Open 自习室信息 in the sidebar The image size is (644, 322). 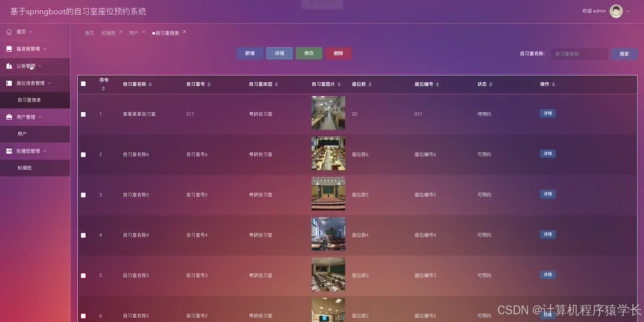[x=35, y=100]
